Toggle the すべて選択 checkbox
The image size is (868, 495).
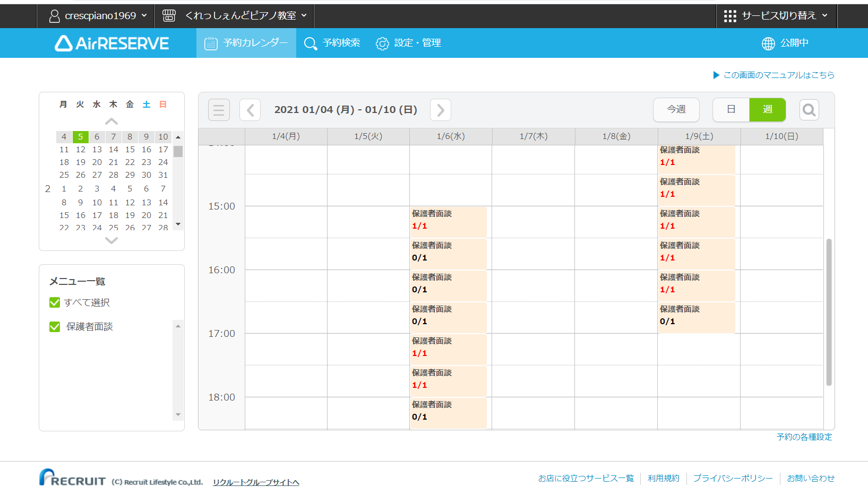[55, 302]
